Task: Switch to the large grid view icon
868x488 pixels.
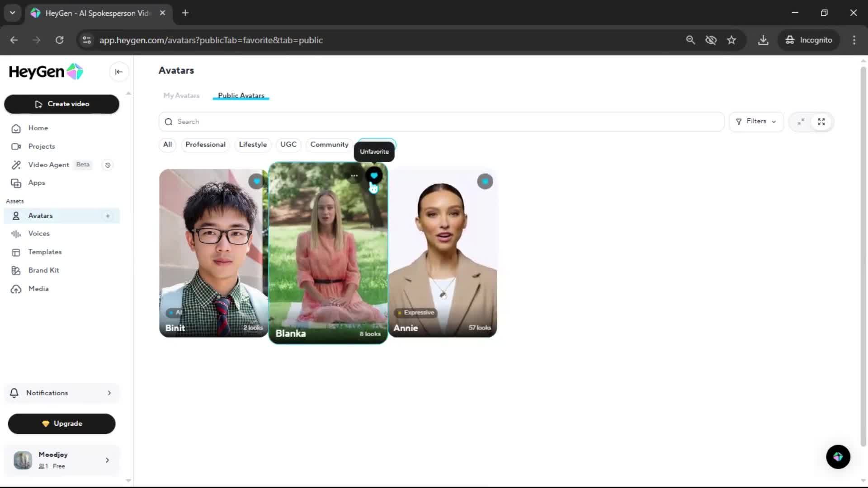Action: 821,122
